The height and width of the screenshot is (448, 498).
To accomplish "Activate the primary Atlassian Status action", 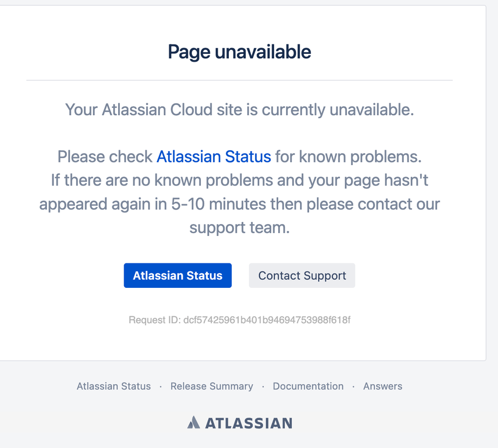I will click(x=177, y=275).
